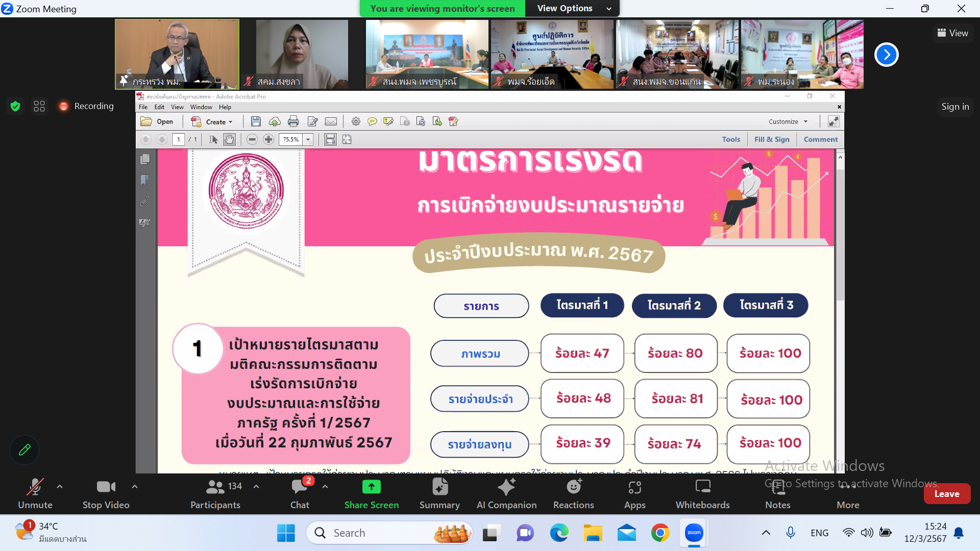Open the More options menu

(x=848, y=494)
